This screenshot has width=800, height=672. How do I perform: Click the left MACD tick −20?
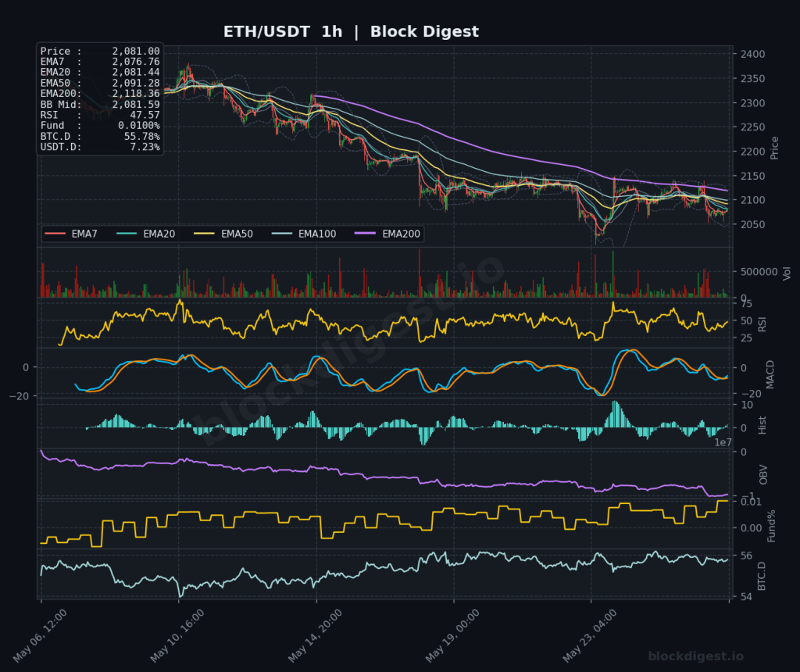[x=19, y=396]
